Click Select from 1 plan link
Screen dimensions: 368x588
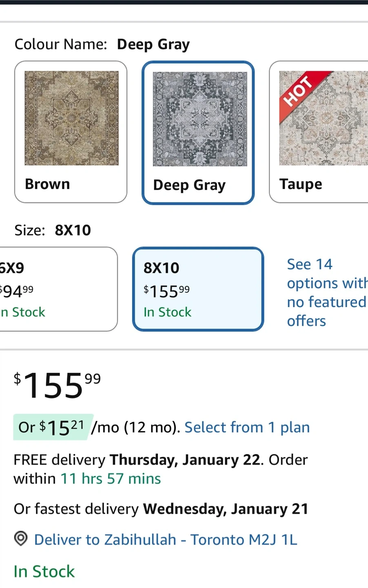click(247, 428)
